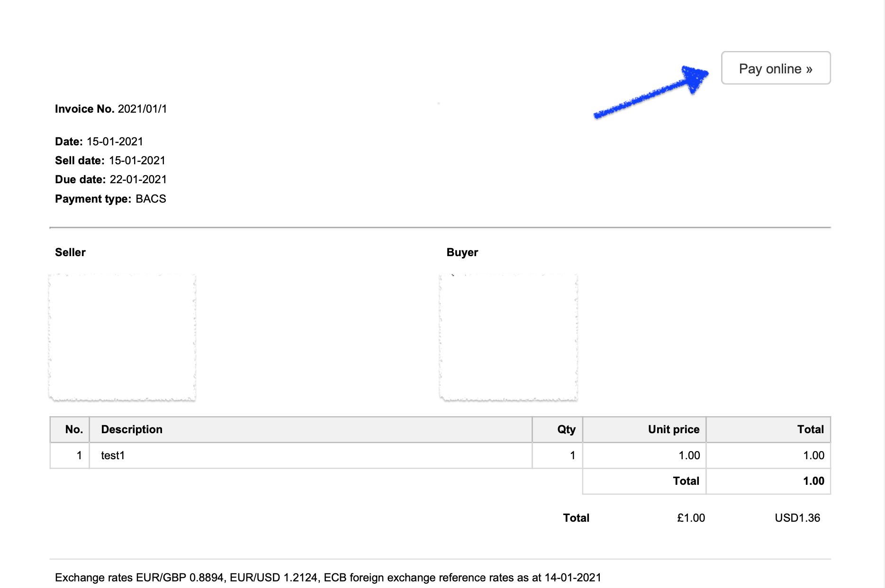Click the Date field showing 15-01-2021
The height and width of the screenshot is (588, 885).
click(116, 141)
